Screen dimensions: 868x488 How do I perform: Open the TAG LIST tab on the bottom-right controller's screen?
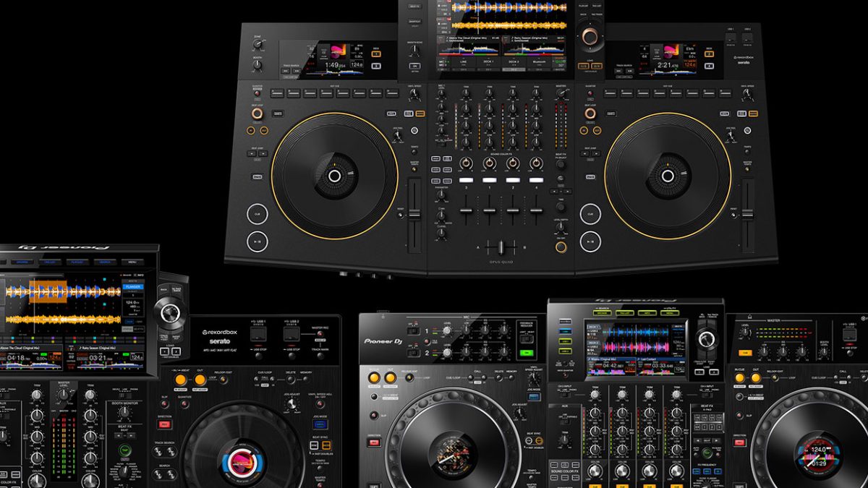click(625, 312)
